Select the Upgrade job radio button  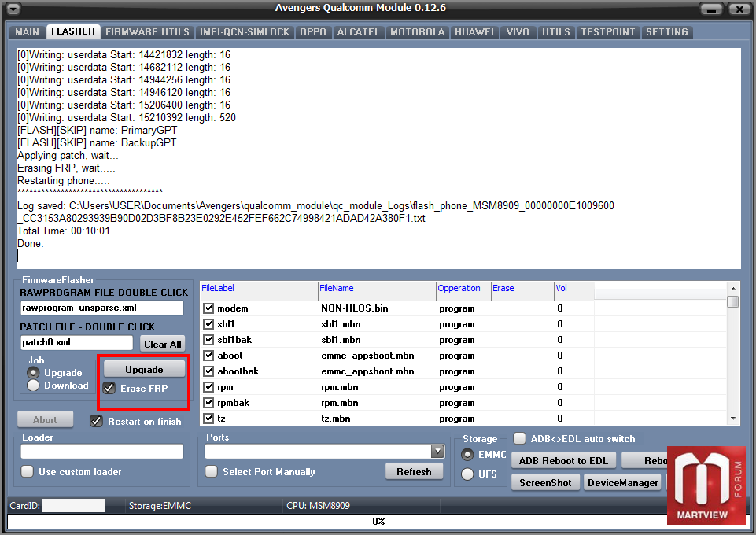pos(33,373)
